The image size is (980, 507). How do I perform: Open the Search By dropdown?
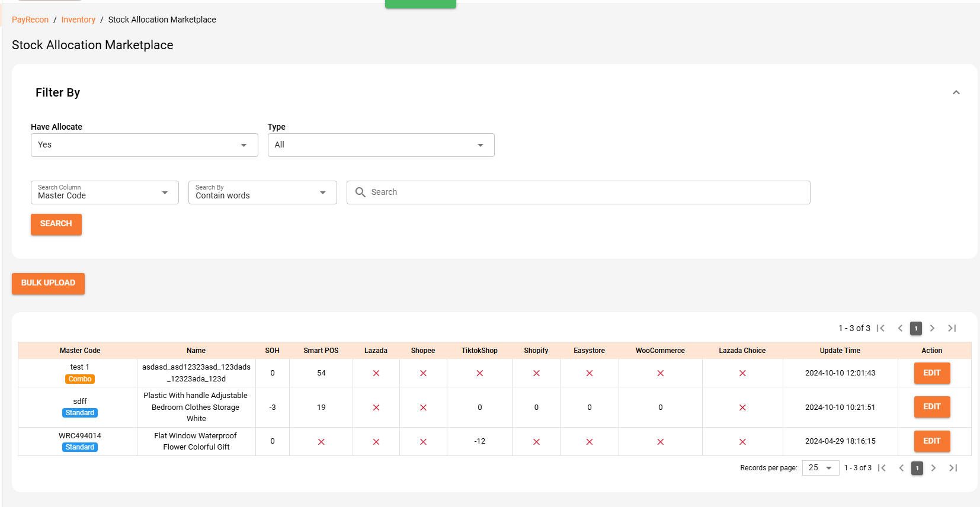point(262,192)
